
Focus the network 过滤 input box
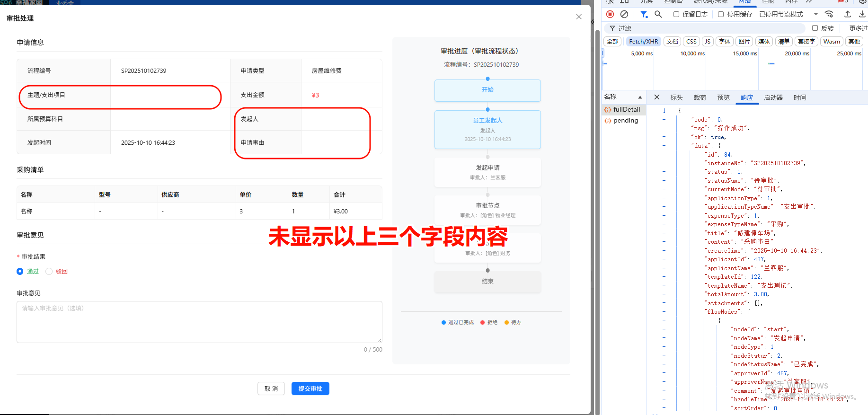(x=705, y=28)
